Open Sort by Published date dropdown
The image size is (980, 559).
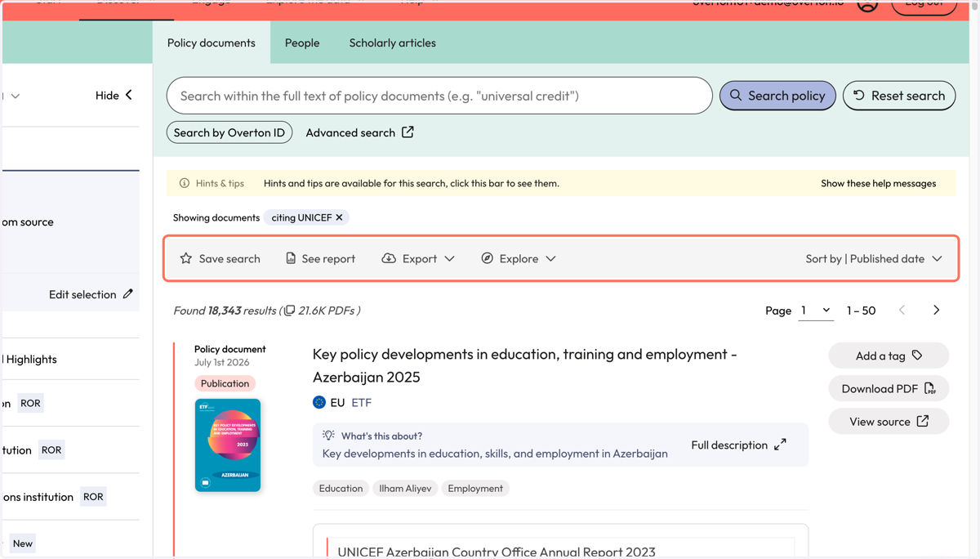(x=874, y=258)
